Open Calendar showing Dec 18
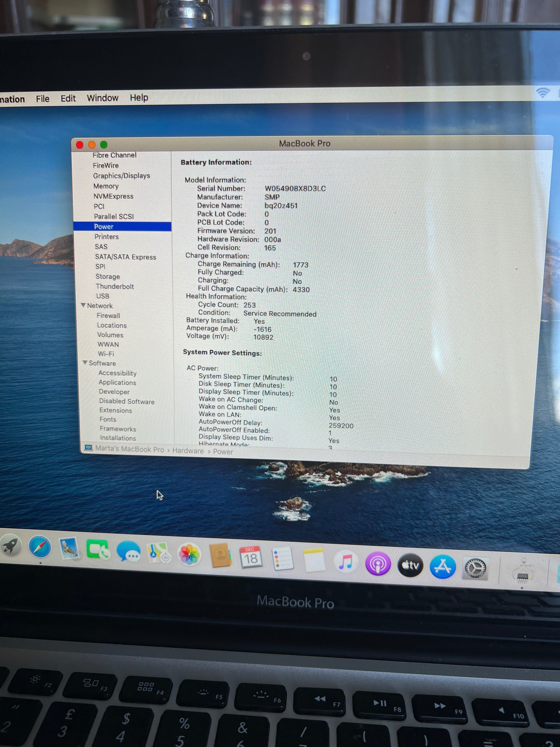This screenshot has width=560, height=747. click(x=251, y=557)
